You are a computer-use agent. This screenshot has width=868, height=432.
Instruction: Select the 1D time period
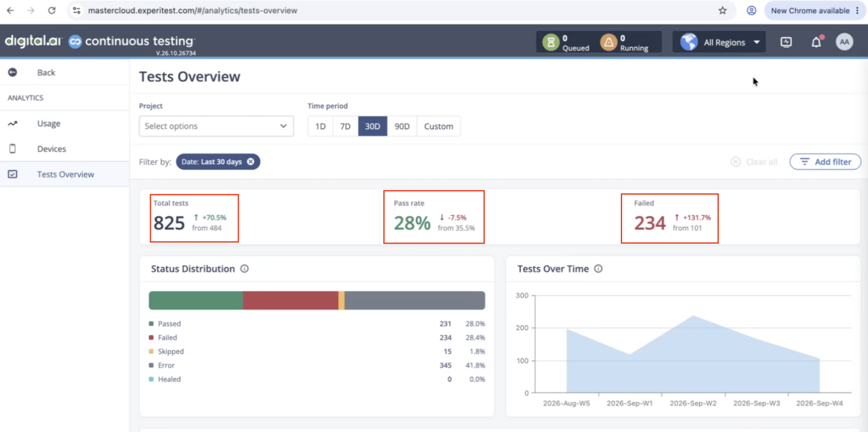click(x=320, y=126)
